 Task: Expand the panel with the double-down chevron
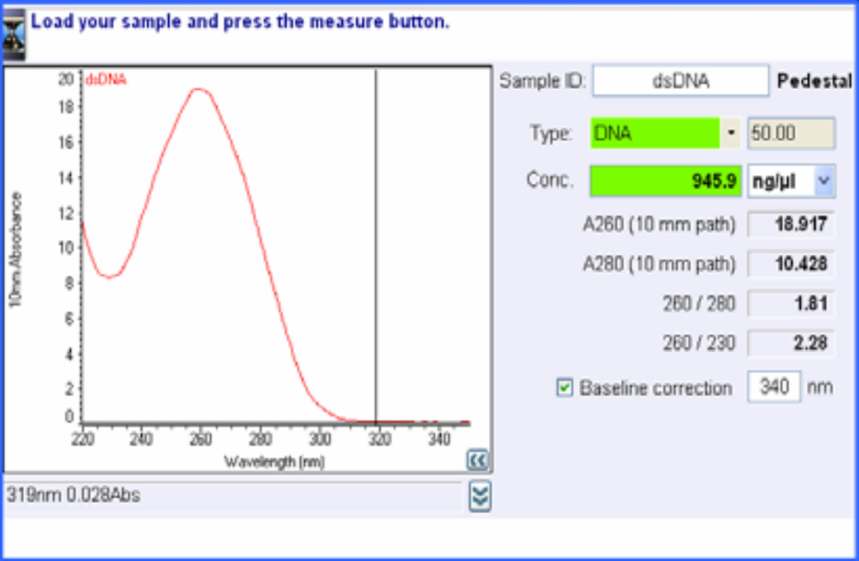(x=480, y=496)
